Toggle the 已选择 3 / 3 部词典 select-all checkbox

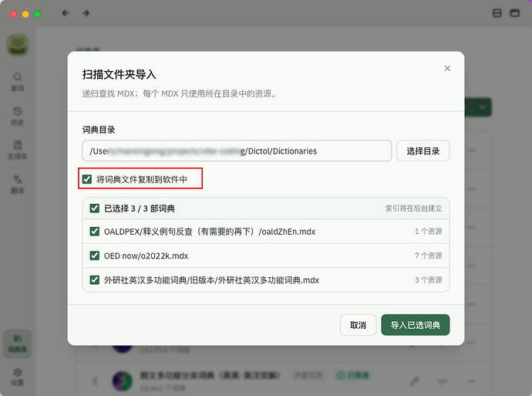[94, 208]
